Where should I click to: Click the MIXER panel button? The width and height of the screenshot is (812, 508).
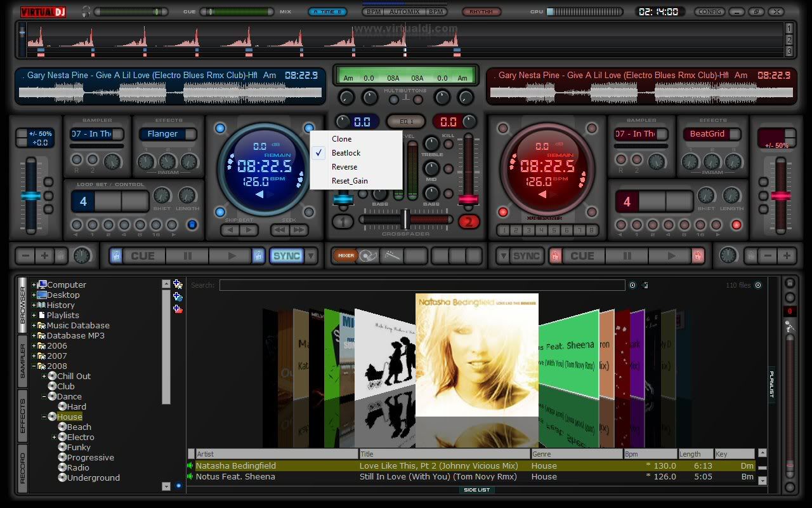click(x=346, y=256)
